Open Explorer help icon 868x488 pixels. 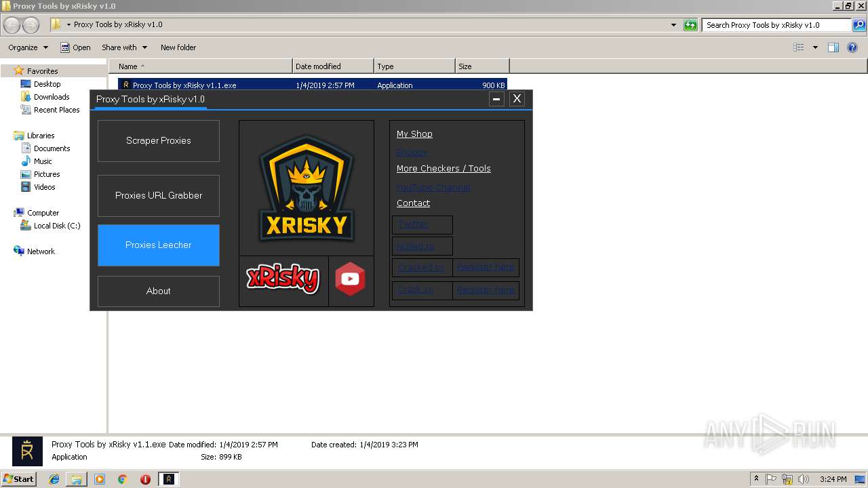[x=852, y=47]
